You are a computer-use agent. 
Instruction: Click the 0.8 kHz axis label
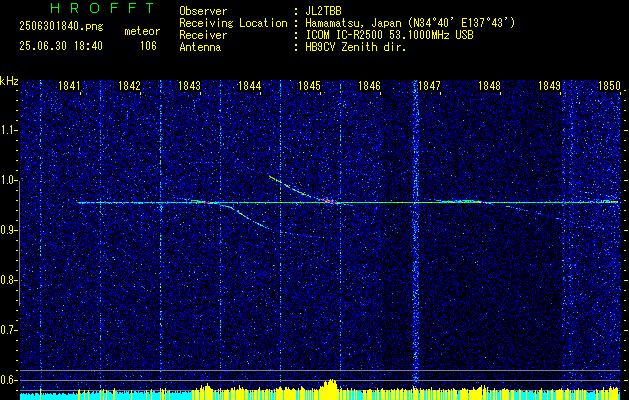click(x=7, y=280)
